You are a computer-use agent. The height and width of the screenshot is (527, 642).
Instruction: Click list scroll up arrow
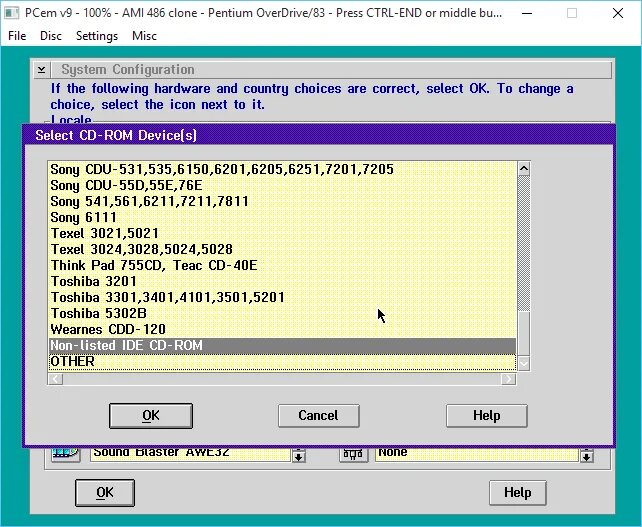[524, 168]
